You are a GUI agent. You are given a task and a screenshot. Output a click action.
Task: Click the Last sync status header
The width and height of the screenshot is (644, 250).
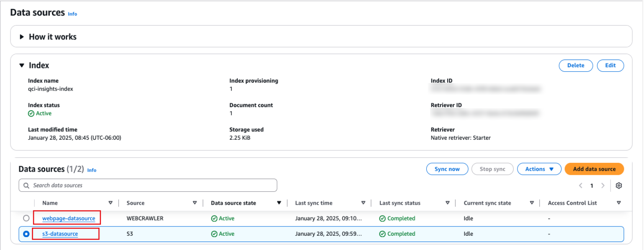(x=400, y=203)
